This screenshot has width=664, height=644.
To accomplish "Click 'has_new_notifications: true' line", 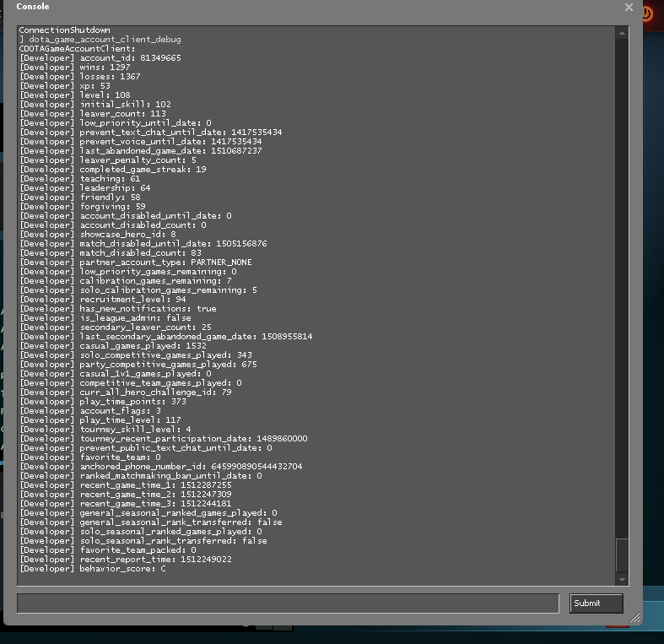I will point(118,309).
